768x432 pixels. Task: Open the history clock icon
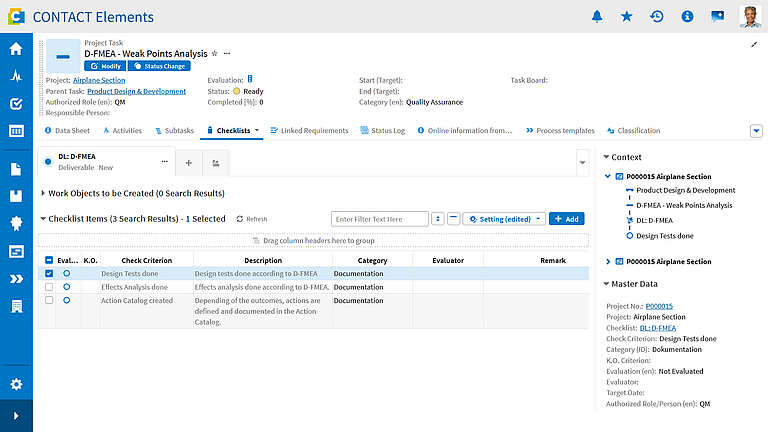coord(656,17)
